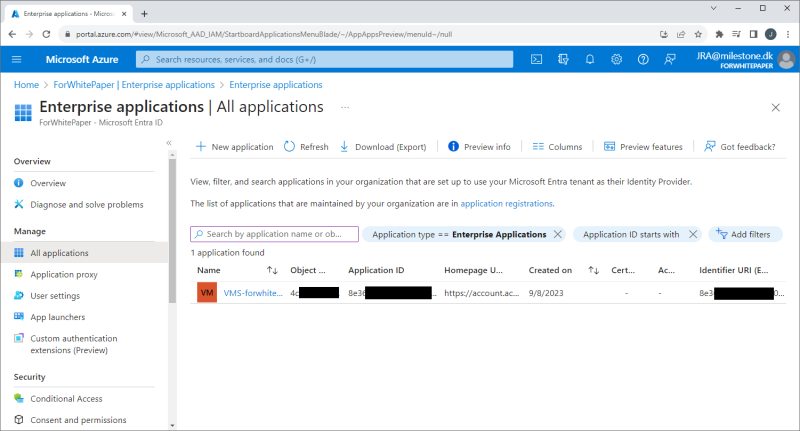Collapse the left sidebar with double chevron
800x431 pixels.
tap(169, 144)
